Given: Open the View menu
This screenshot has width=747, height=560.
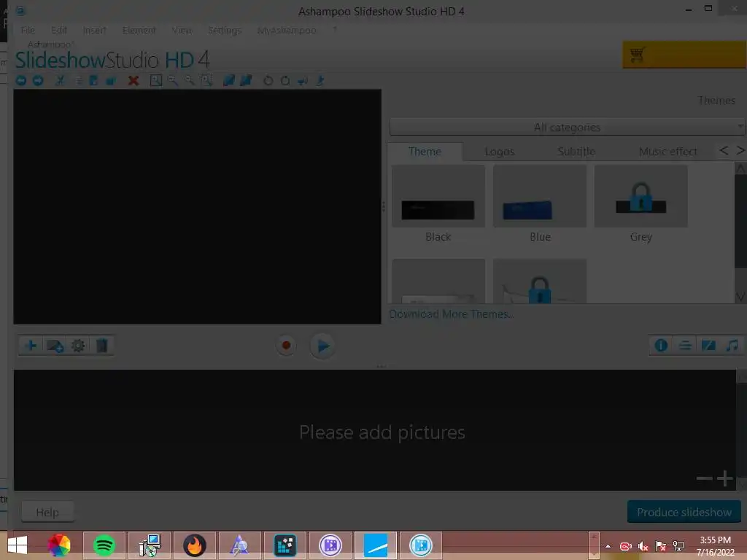Looking at the screenshot, I should pos(182,30).
